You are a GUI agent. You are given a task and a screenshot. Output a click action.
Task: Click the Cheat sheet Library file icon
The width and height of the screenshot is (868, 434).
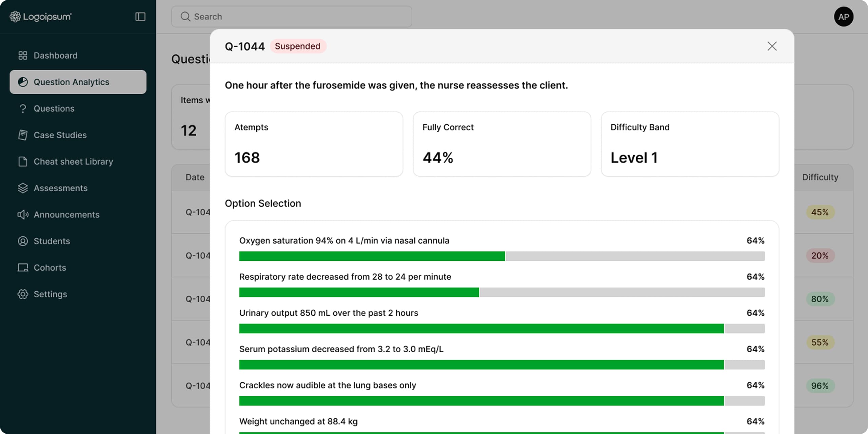23,161
